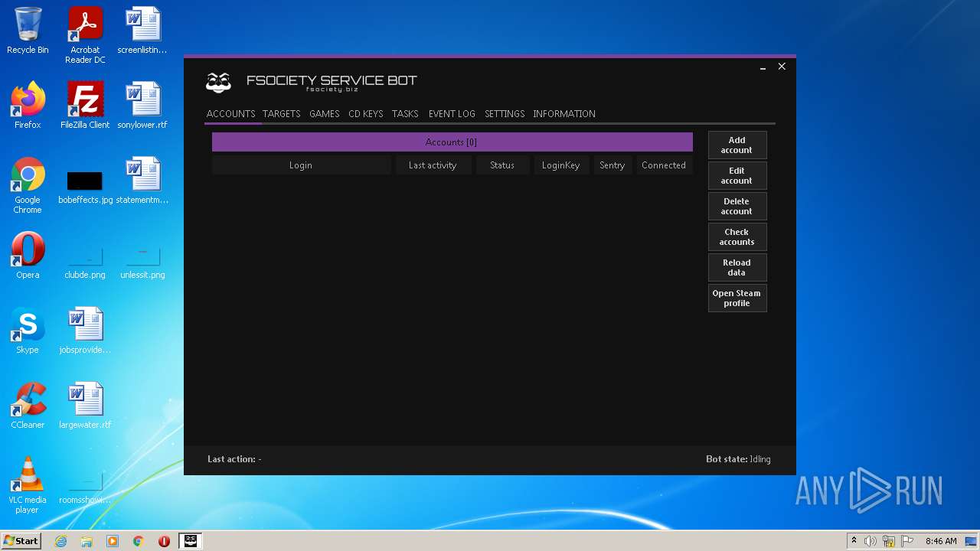Viewport: 980px width, 551px height.
Task: Select the largewater.rtf file icon
Action: click(85, 406)
